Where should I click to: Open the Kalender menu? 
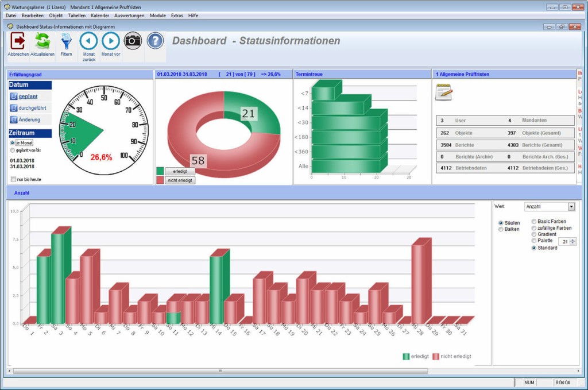click(x=100, y=16)
